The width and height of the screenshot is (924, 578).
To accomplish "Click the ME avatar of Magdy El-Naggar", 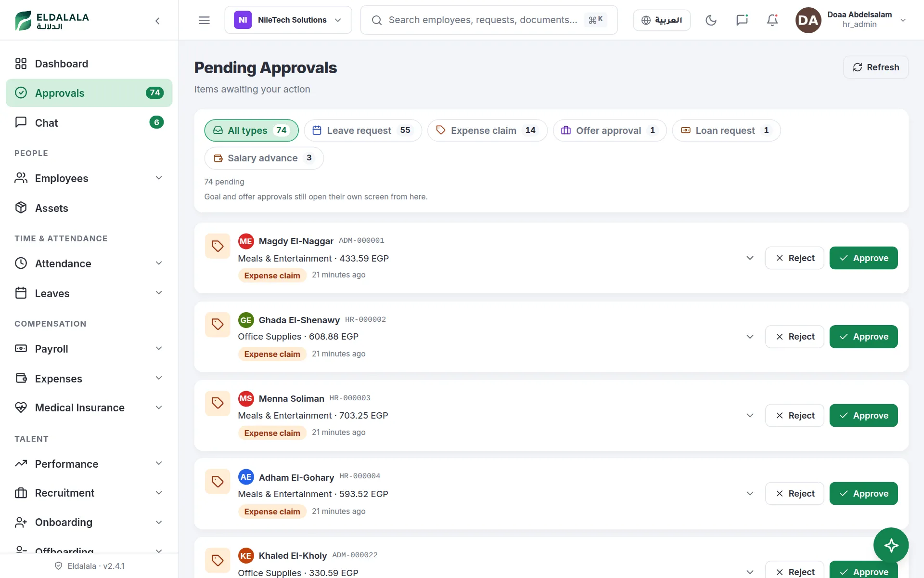I will [x=246, y=241].
